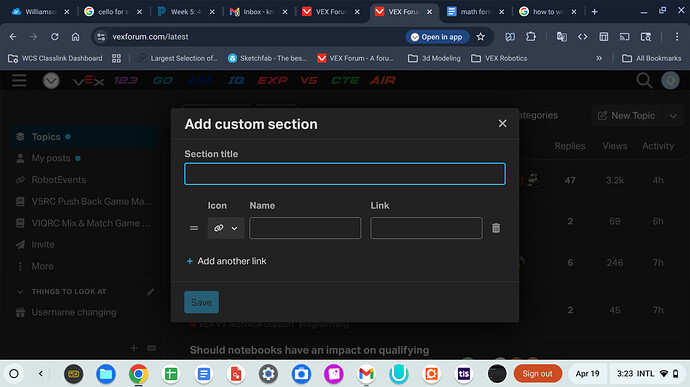Open V5RC Push Back Game Manual link
Viewport: 690px width, 387px height.
(84, 202)
